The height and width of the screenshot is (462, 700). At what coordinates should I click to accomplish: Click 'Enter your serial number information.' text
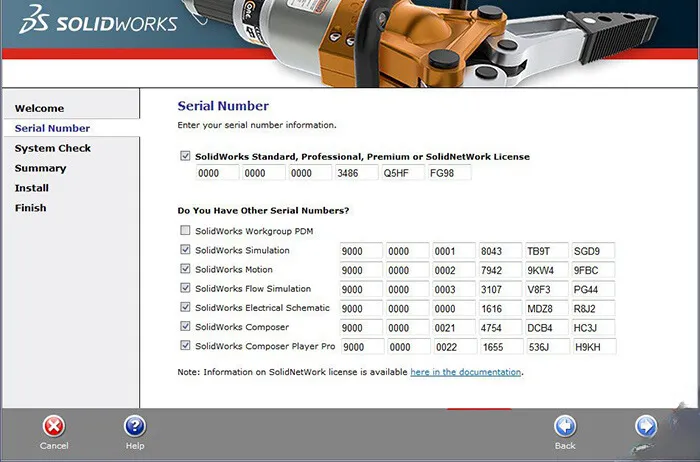(x=257, y=125)
